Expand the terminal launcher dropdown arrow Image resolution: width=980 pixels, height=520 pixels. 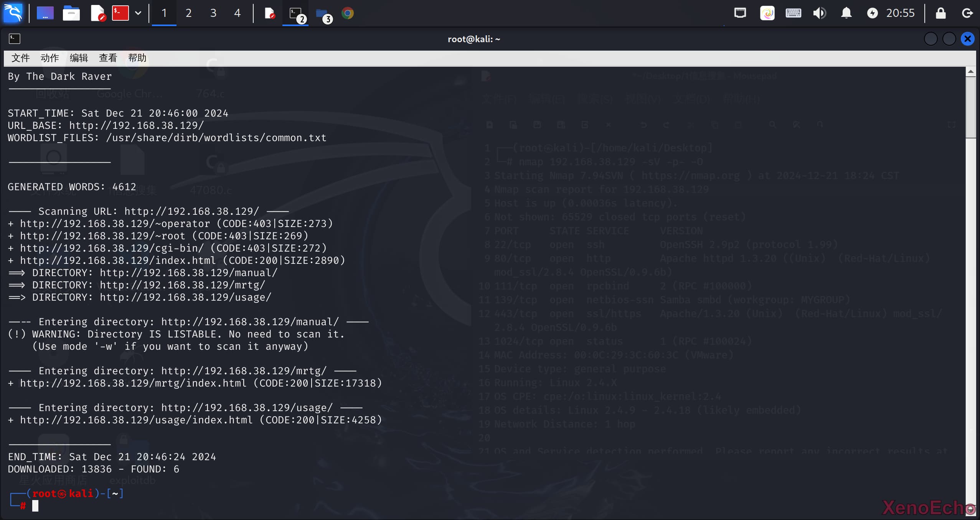138,13
